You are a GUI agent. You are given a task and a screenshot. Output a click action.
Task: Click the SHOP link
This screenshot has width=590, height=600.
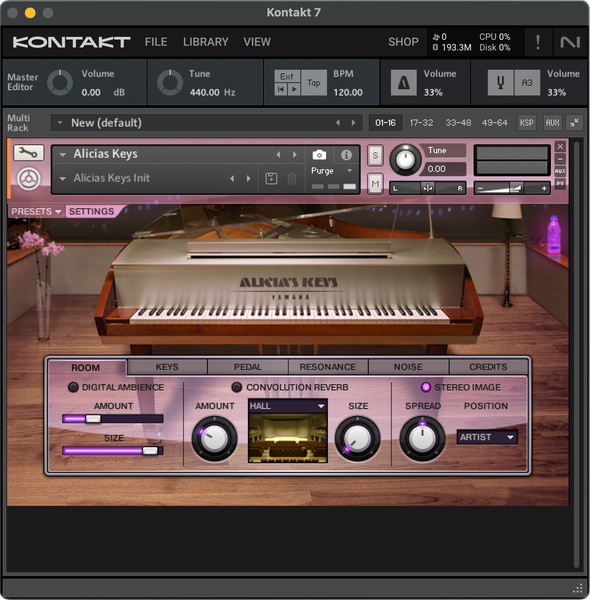403,42
